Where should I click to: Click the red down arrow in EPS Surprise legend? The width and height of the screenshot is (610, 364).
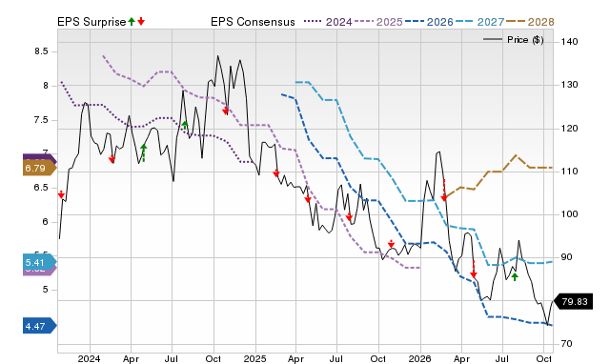pyautogui.click(x=141, y=21)
